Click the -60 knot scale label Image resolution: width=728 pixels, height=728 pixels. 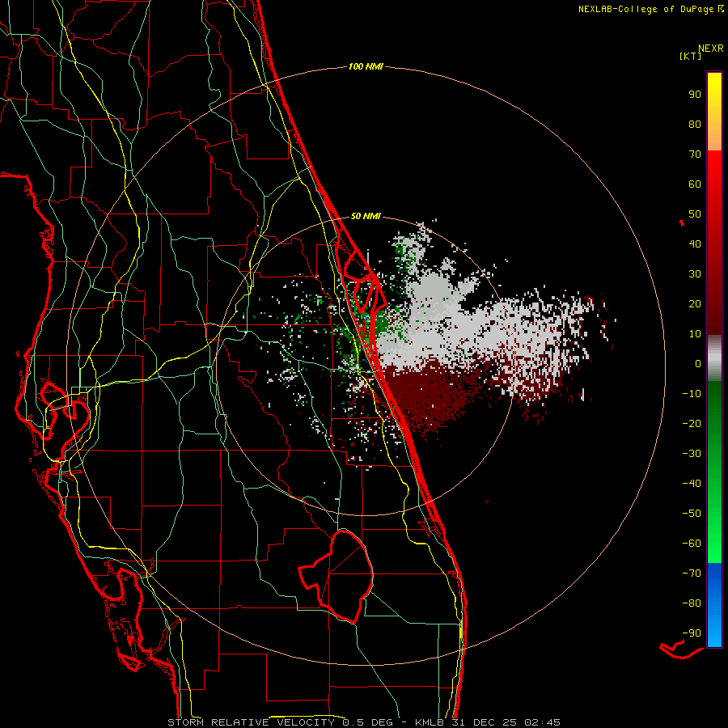pyautogui.click(x=692, y=544)
